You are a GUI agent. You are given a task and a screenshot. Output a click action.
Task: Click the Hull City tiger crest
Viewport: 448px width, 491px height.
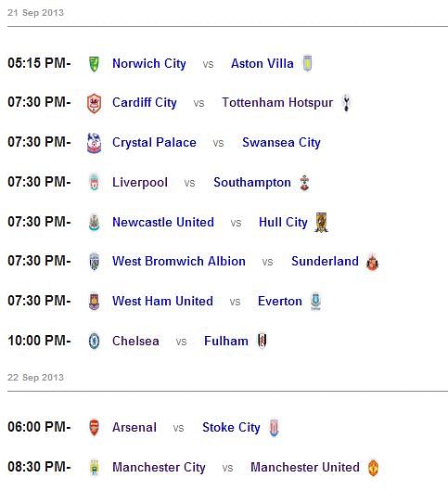pyautogui.click(x=321, y=222)
